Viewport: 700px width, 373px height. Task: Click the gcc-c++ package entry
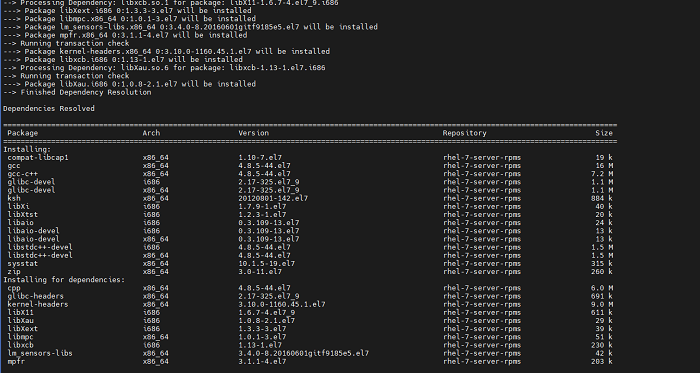(23, 174)
